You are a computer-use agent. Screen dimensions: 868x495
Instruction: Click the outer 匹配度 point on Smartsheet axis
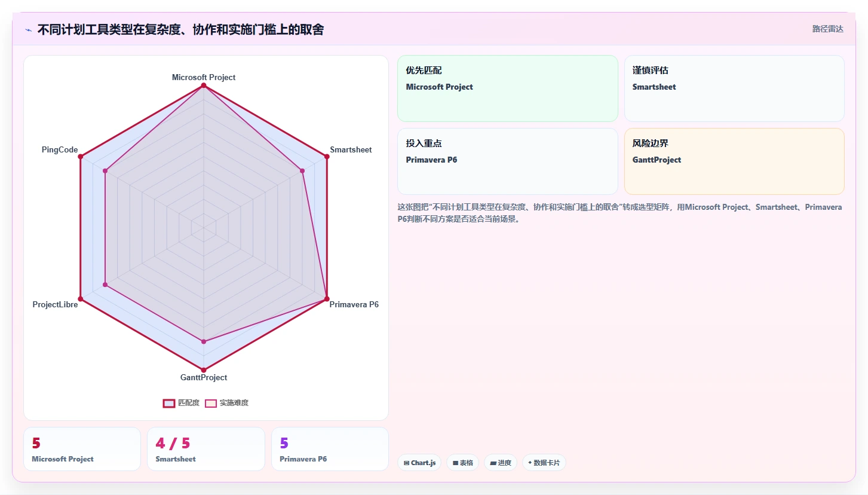coord(327,157)
